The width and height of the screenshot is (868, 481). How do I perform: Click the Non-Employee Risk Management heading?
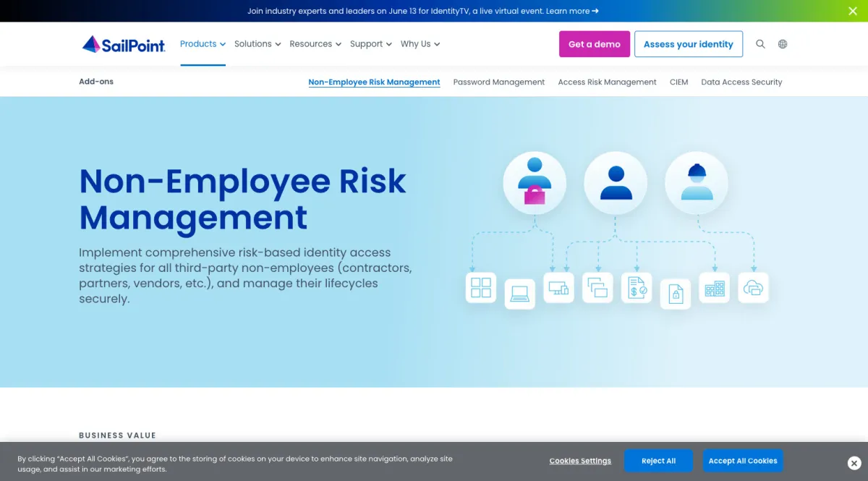pos(243,199)
